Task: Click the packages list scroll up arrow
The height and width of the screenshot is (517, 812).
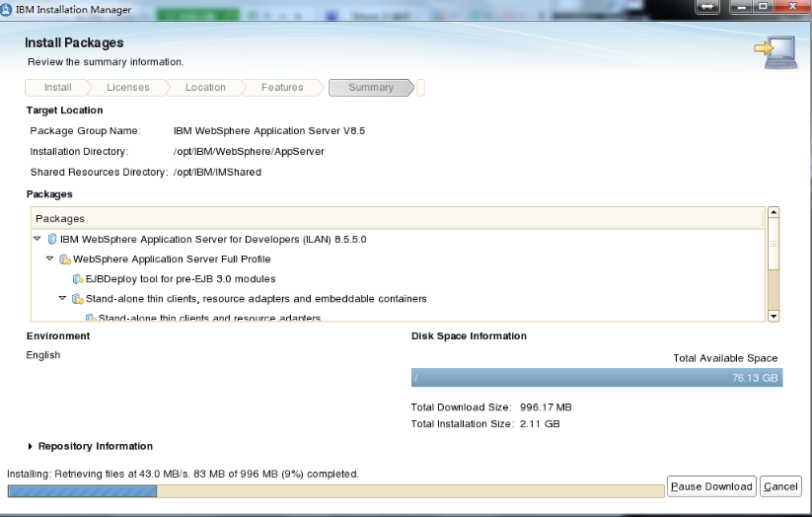Action: coord(774,212)
